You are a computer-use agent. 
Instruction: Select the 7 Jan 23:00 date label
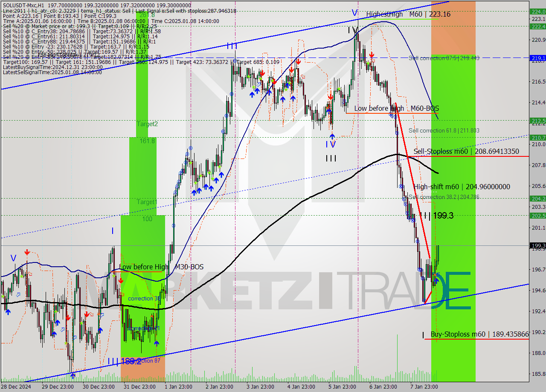[x=424, y=386]
